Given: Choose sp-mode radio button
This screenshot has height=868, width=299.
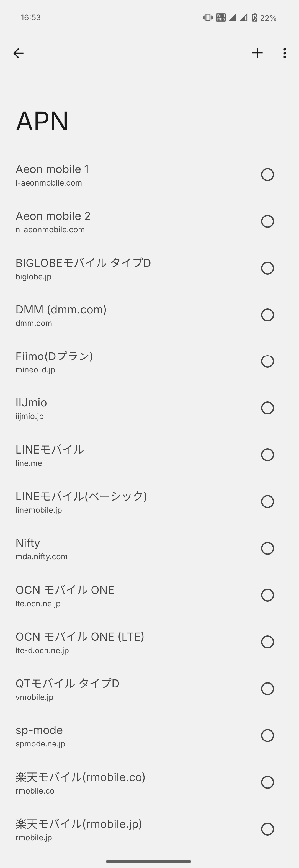Looking at the screenshot, I should click(267, 736).
